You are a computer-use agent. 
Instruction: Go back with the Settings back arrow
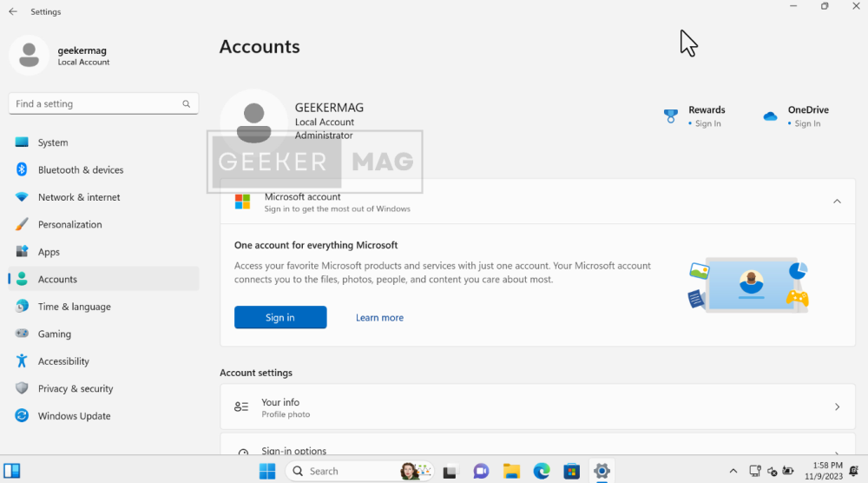[x=13, y=11]
